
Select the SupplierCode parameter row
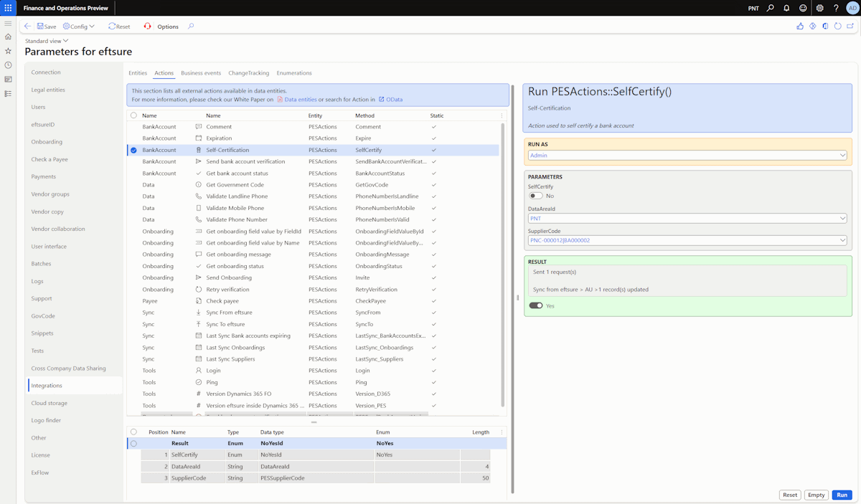pos(316,478)
